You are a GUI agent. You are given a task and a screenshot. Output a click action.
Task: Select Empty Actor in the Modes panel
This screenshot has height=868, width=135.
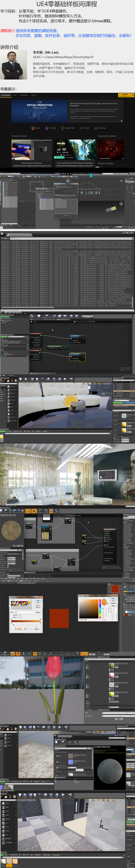coord(12,386)
